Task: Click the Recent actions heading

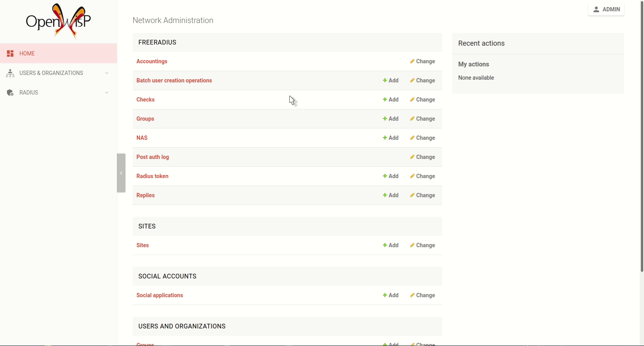Action: pyautogui.click(x=481, y=43)
